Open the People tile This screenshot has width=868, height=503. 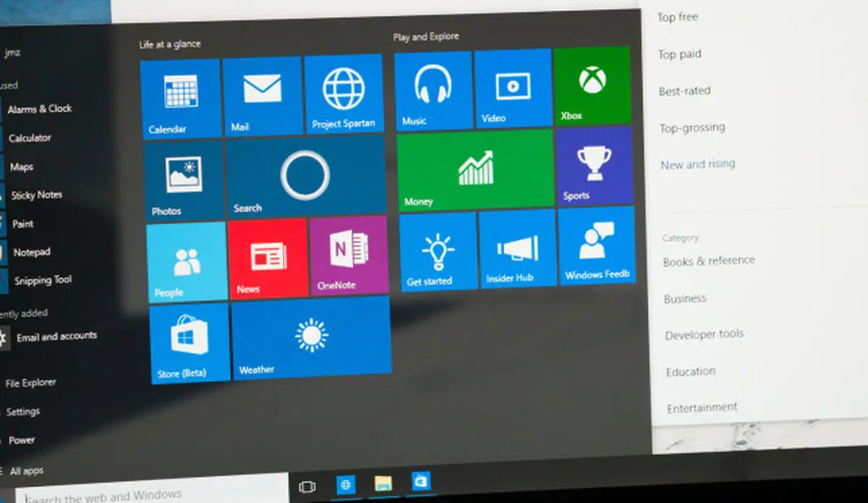(x=187, y=262)
